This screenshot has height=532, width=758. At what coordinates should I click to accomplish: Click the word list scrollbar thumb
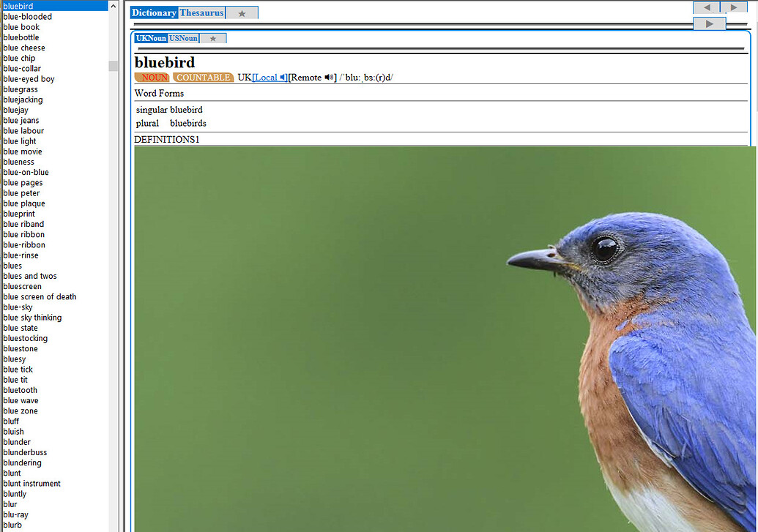113,66
